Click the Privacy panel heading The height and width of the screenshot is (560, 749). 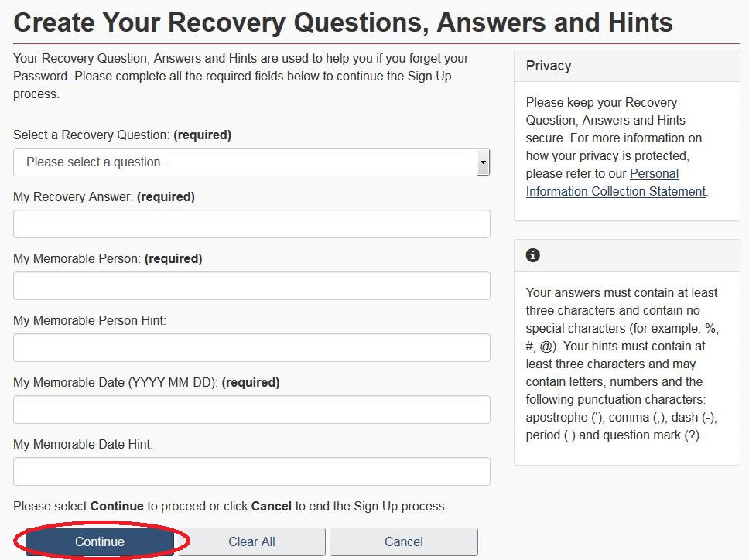[549, 66]
